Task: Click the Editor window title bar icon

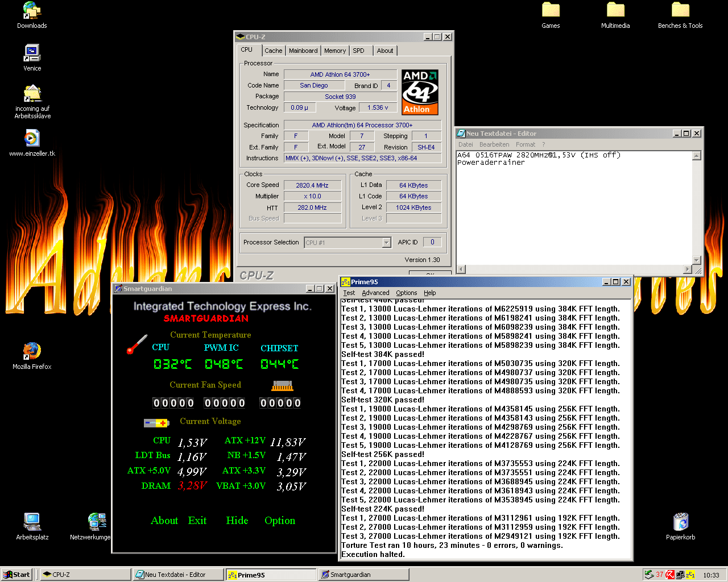Action: point(461,134)
